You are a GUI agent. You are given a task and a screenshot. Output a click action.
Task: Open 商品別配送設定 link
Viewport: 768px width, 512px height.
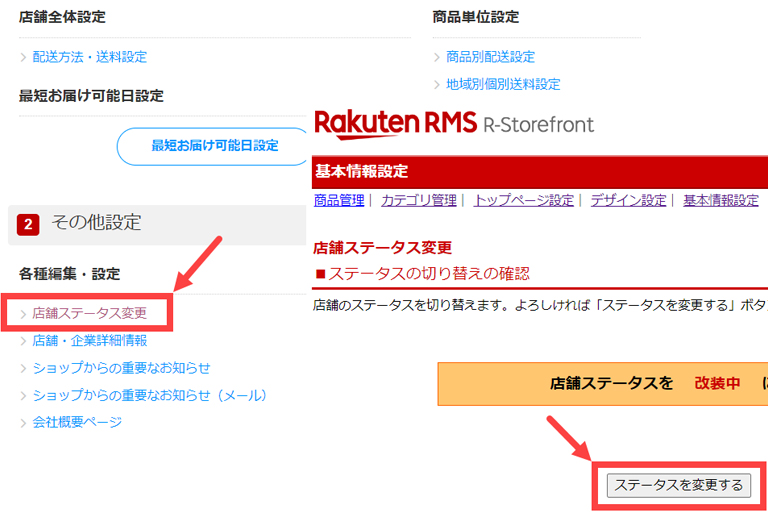point(490,57)
